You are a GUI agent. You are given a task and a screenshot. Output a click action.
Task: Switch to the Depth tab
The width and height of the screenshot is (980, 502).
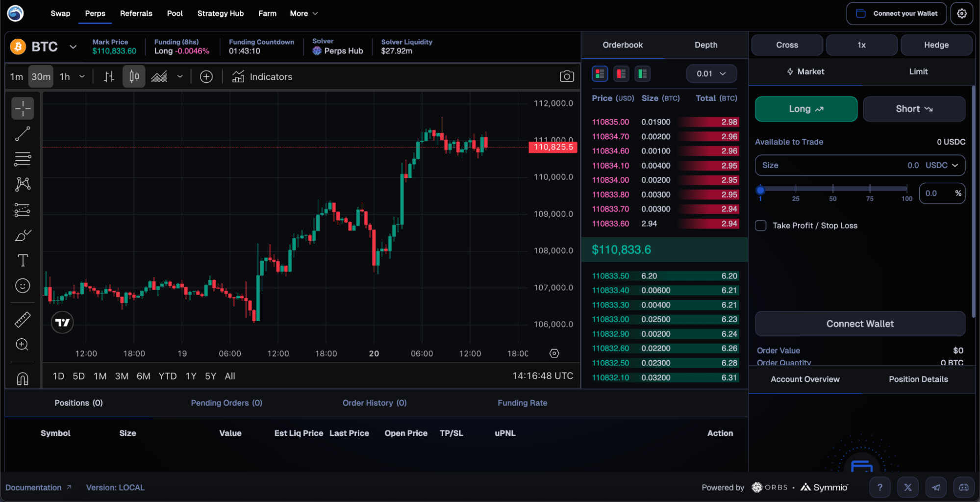coord(705,45)
